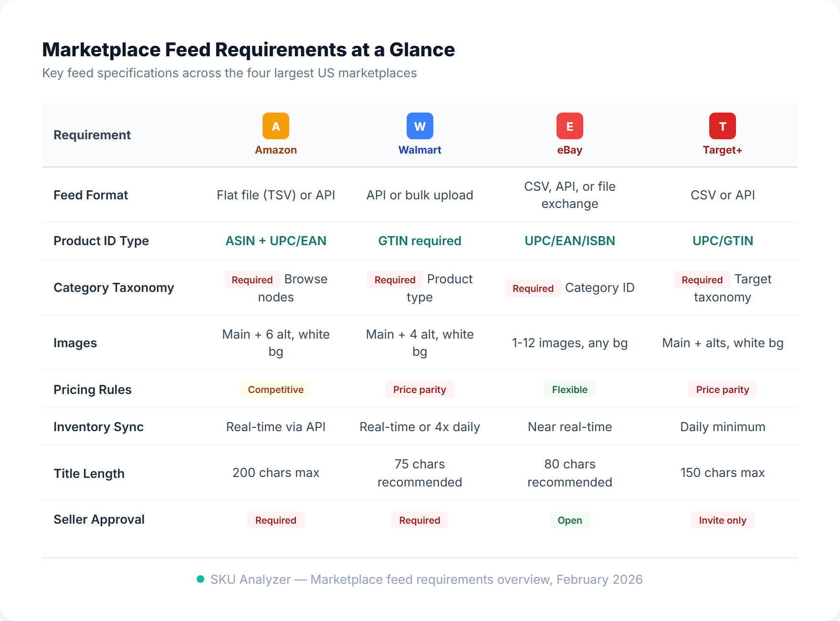Viewport: 840px width, 621px height.
Task: Click the green 'Open' badge for eBay Seller Approval
Action: click(x=569, y=520)
